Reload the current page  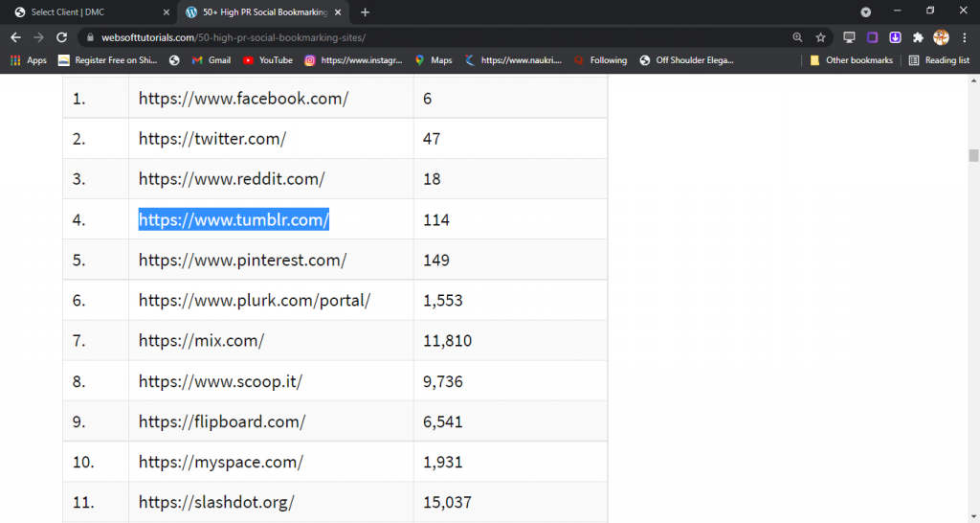click(x=61, y=37)
